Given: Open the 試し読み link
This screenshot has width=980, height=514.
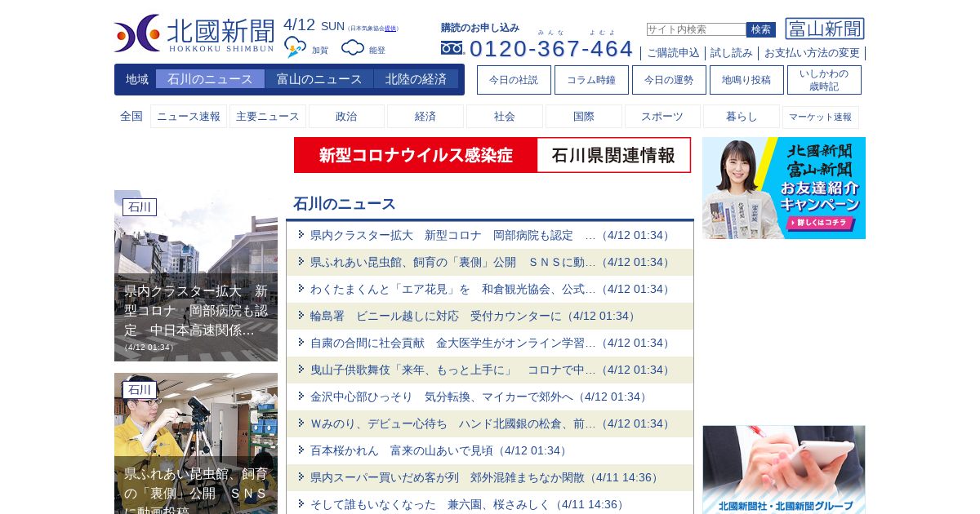Looking at the screenshot, I should pos(732,53).
